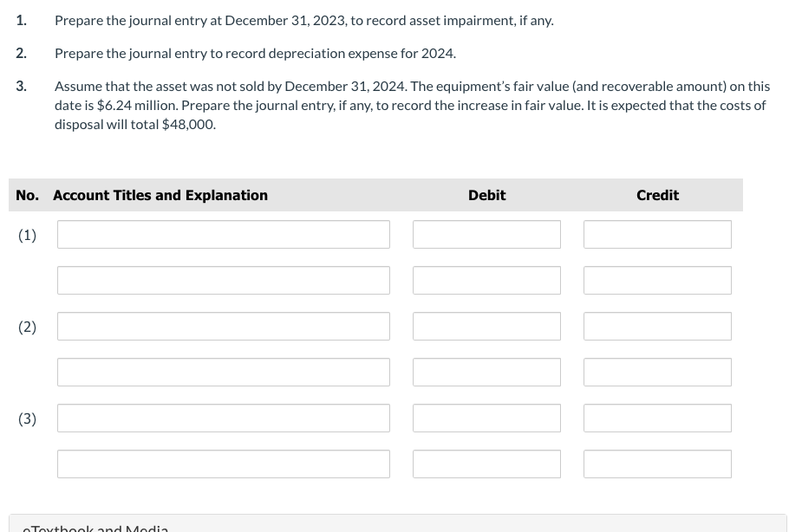Click the second Credit field of entry (1)

click(657, 280)
